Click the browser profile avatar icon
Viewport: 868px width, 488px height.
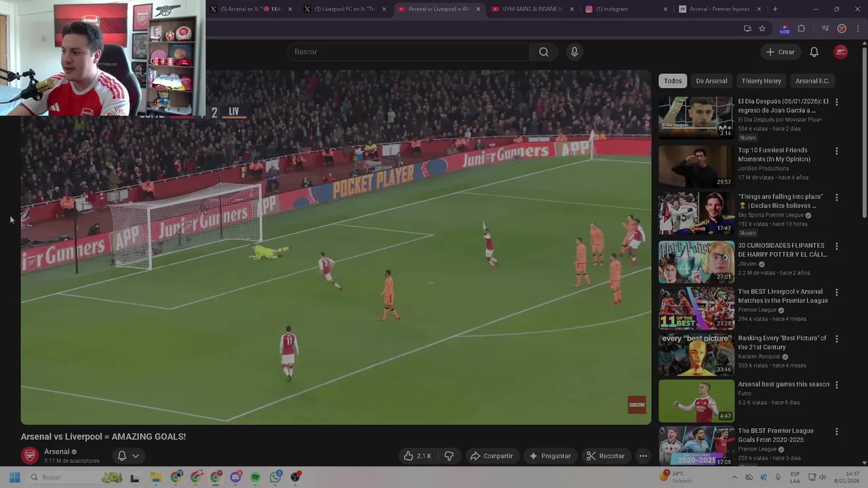tap(842, 28)
